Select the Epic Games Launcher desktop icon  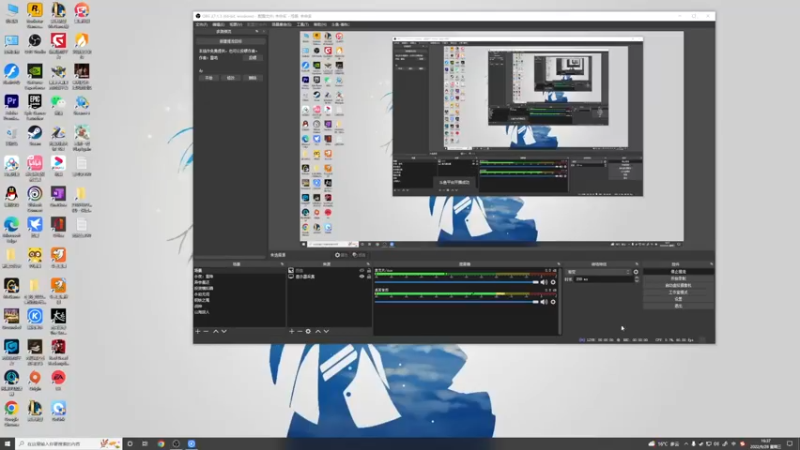pos(35,106)
